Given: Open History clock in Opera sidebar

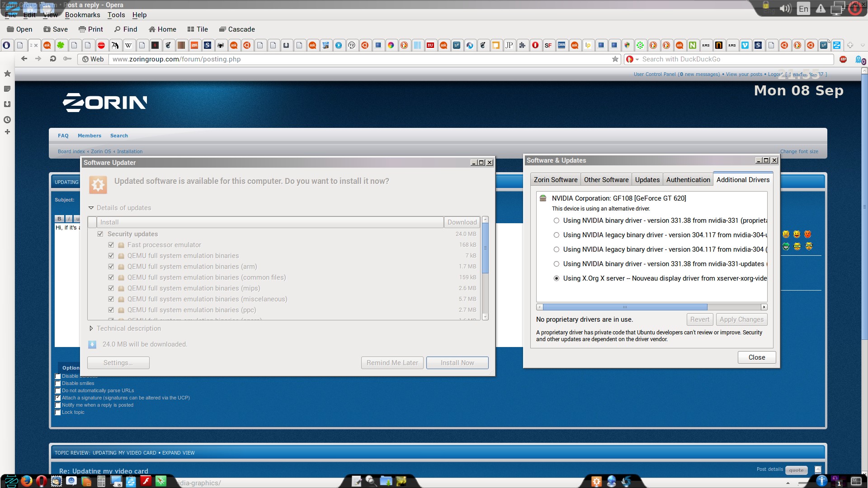Looking at the screenshot, I should (7, 120).
